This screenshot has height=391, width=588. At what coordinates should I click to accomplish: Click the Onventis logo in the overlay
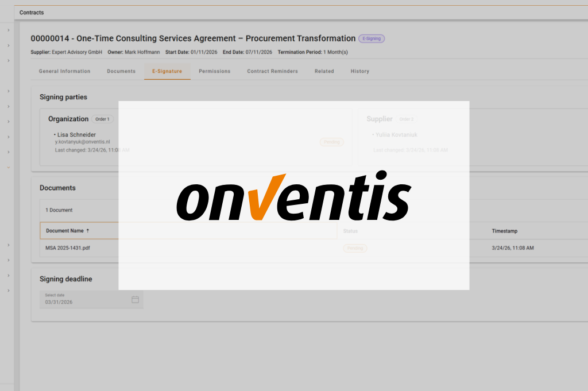(x=293, y=197)
